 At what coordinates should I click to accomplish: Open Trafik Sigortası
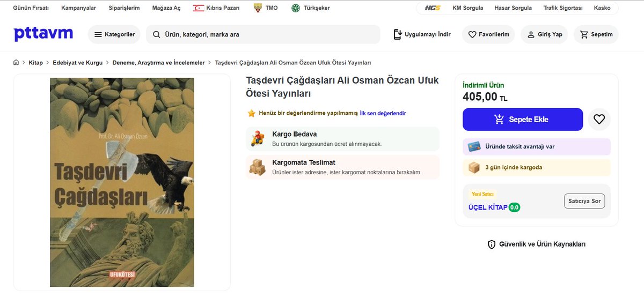tap(563, 8)
